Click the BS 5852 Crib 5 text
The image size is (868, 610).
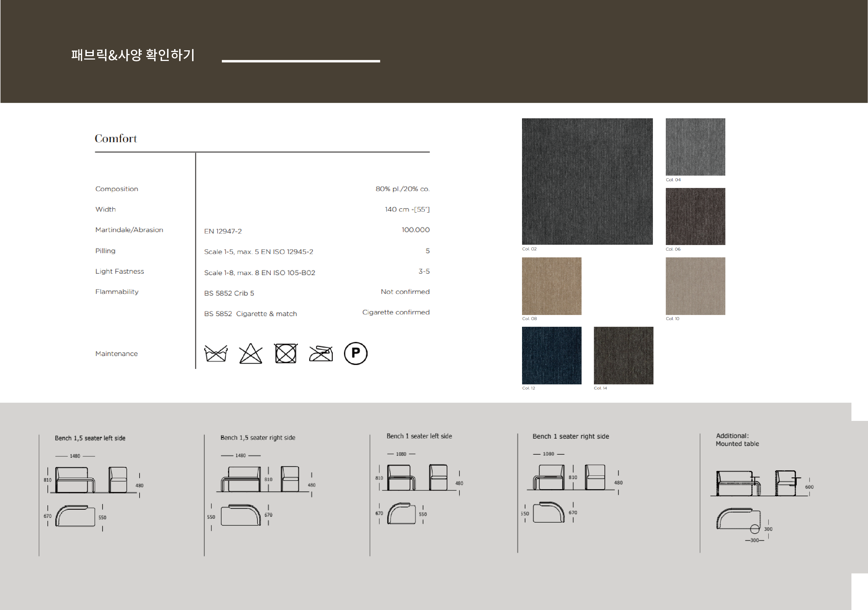tap(229, 293)
